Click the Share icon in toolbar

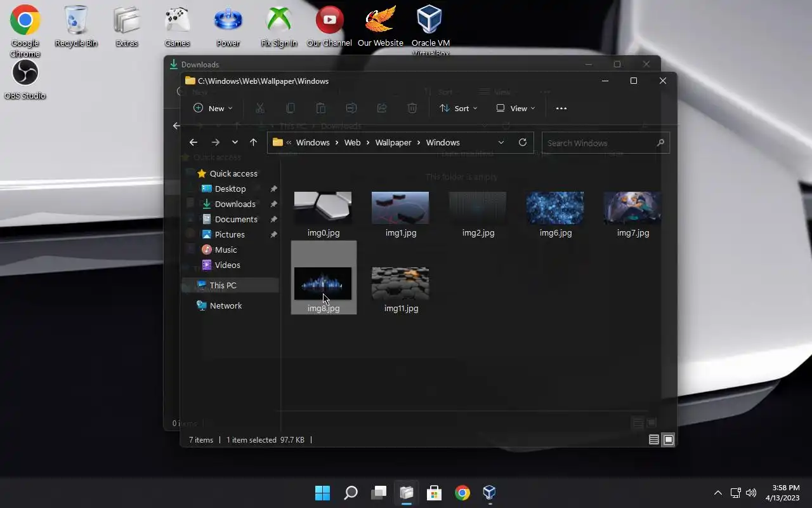click(382, 109)
